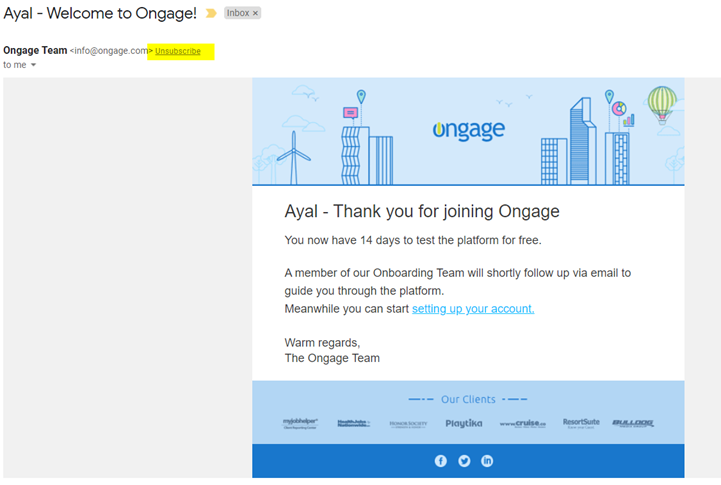Click the Bulldog client logo
The image size is (721, 485).
click(633, 423)
